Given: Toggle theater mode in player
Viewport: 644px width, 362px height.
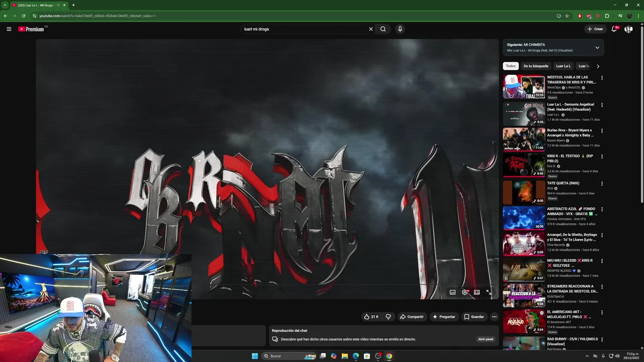Looking at the screenshot, I should coord(476,292).
